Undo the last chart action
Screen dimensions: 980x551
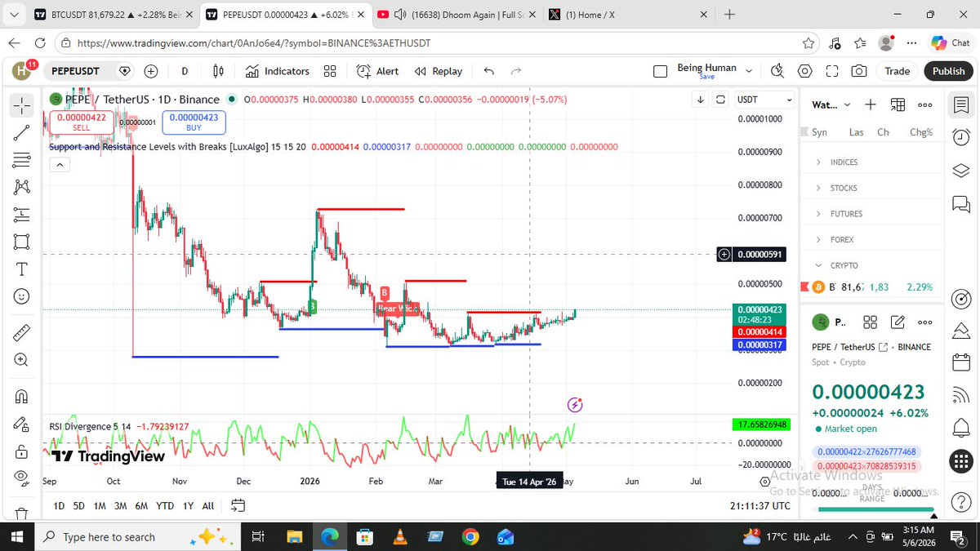click(489, 71)
